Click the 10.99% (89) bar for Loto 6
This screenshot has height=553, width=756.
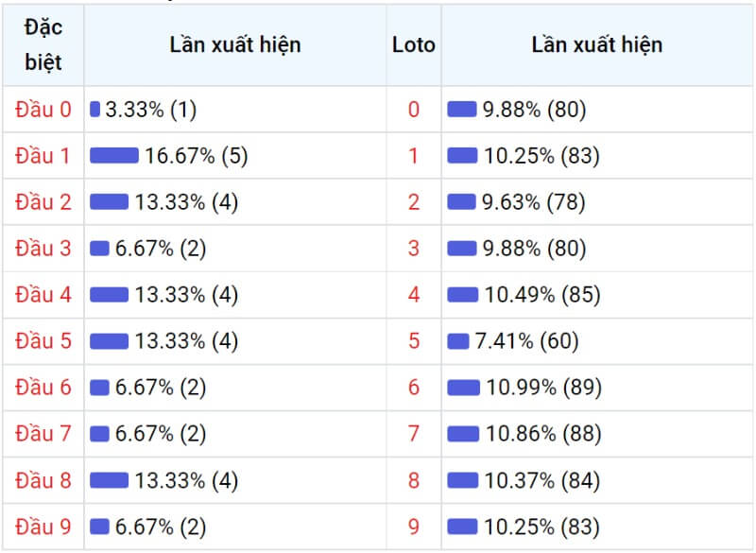tap(463, 388)
